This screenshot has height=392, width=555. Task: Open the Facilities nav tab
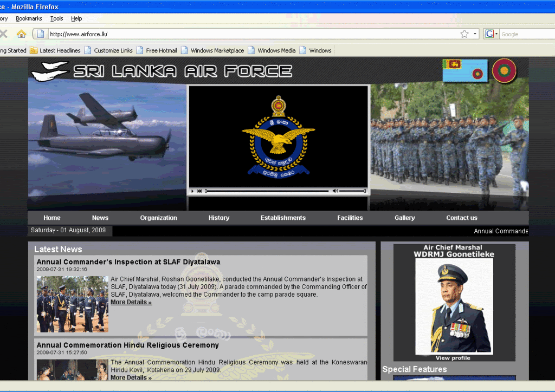[x=350, y=218]
